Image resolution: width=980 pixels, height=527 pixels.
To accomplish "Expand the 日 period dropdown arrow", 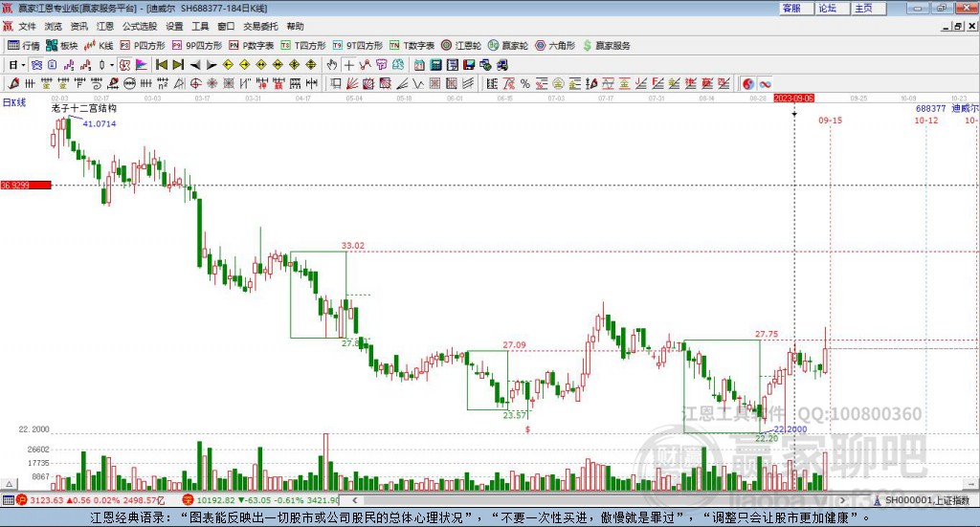I will (23, 65).
